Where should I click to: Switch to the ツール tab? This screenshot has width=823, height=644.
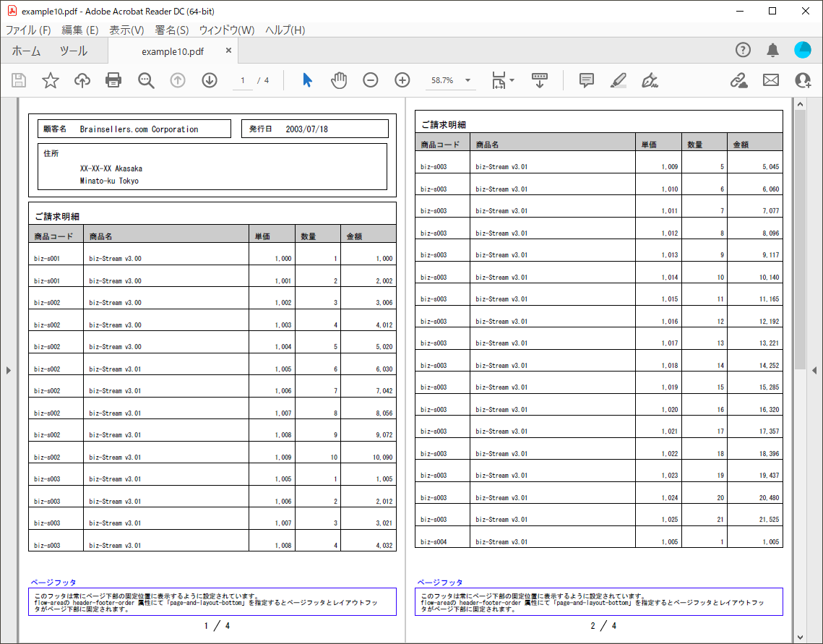coord(74,51)
